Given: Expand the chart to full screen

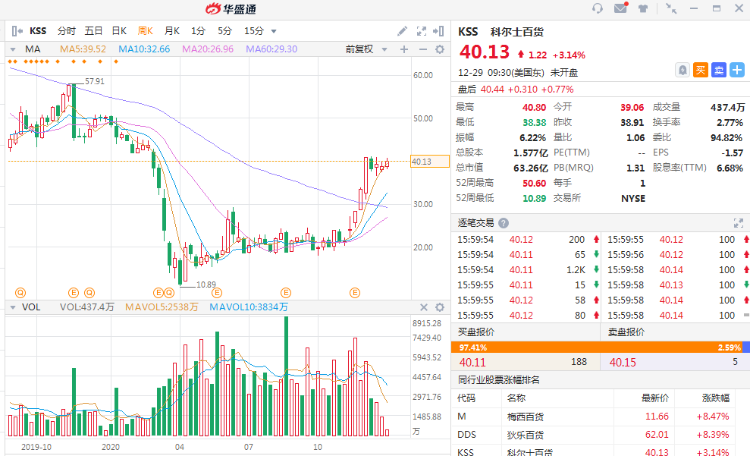Looking at the screenshot, I should click(x=421, y=31).
